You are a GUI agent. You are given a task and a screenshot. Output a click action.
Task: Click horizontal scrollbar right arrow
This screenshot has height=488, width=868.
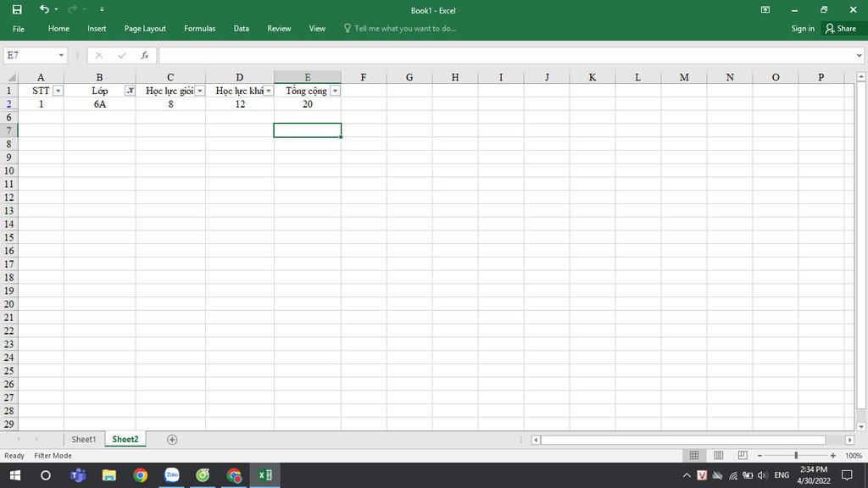point(849,440)
